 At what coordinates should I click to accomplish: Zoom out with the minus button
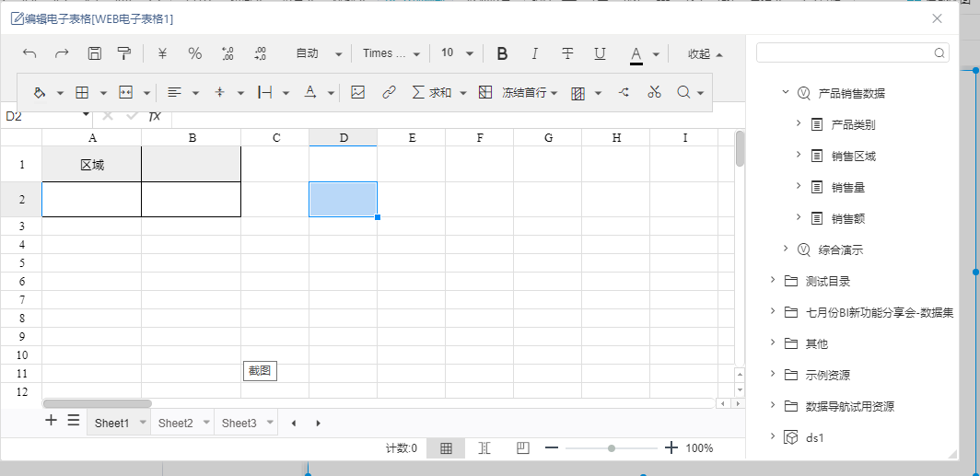click(x=551, y=447)
